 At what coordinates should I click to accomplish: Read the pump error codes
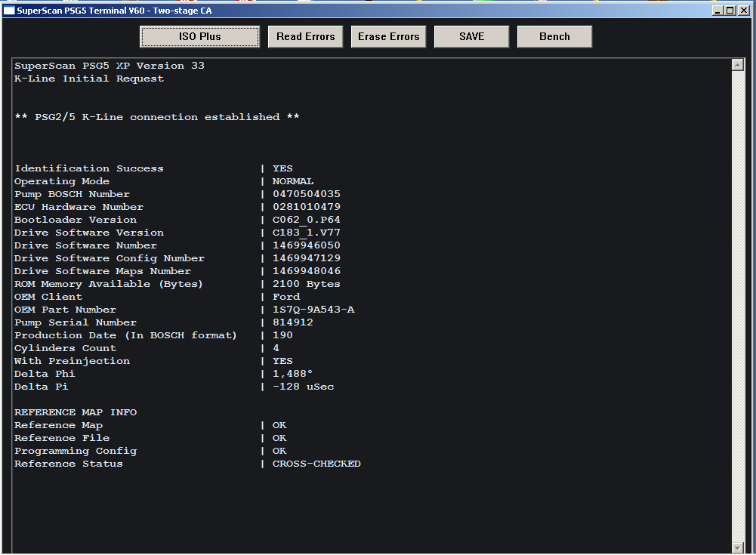(306, 37)
